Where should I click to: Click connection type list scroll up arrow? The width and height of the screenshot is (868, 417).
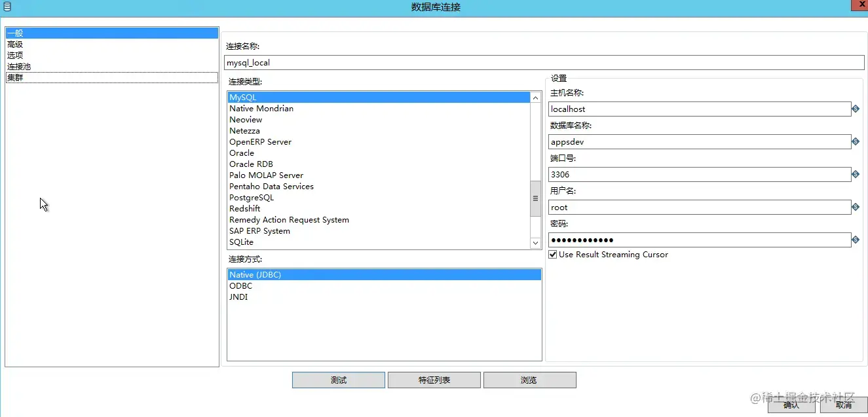tap(535, 98)
